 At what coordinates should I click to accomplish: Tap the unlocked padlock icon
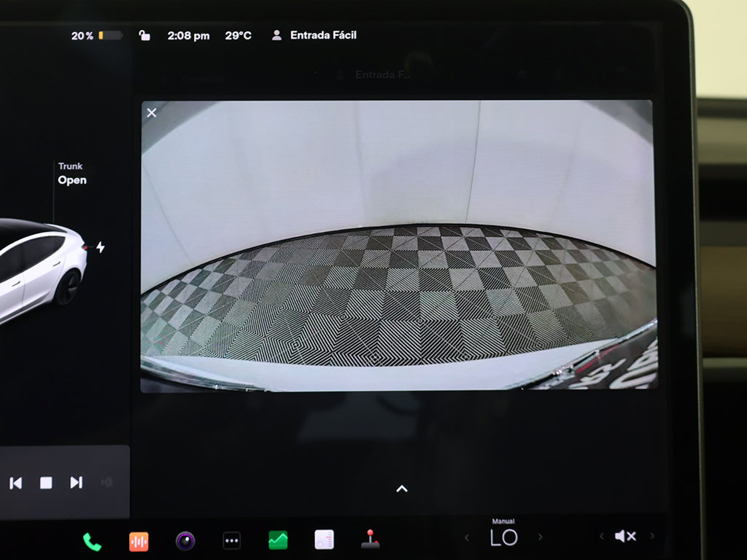[144, 35]
